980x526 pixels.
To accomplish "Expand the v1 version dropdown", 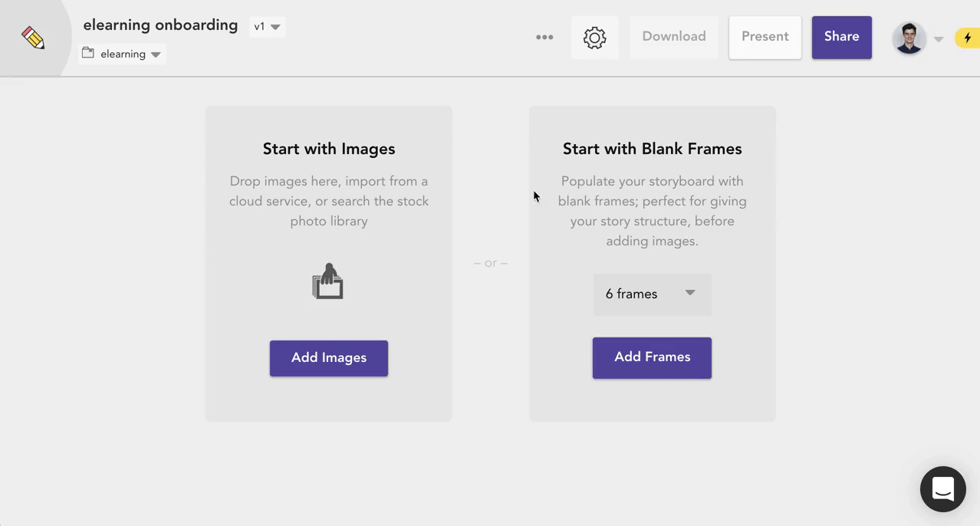I will tap(267, 26).
